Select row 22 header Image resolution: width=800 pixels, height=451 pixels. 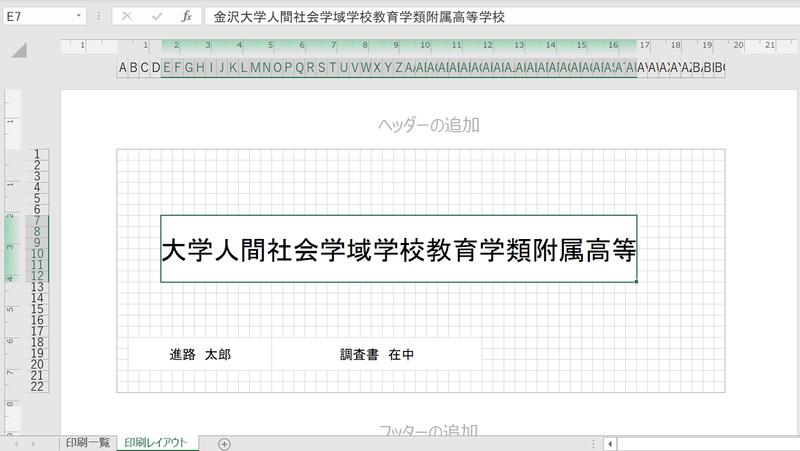tap(37, 387)
